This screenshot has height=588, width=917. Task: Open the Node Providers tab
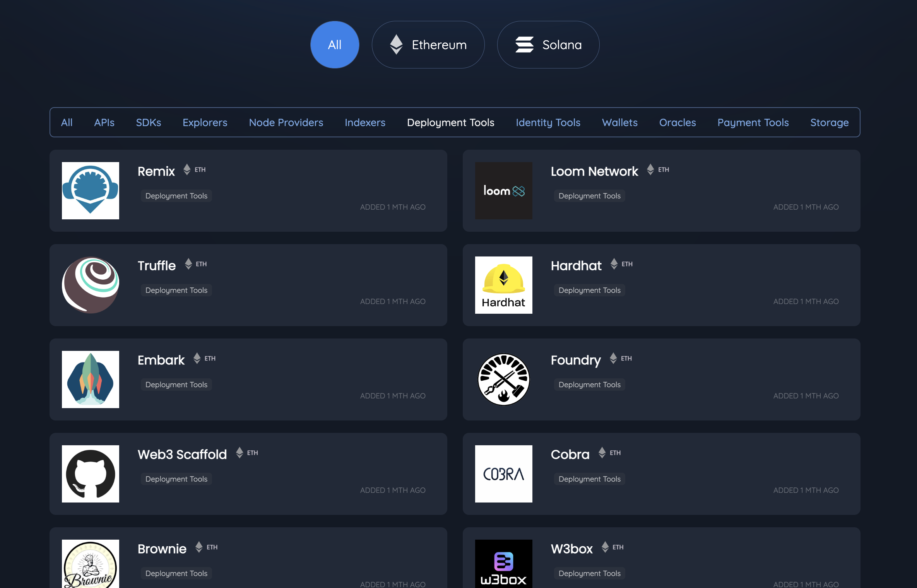click(286, 123)
